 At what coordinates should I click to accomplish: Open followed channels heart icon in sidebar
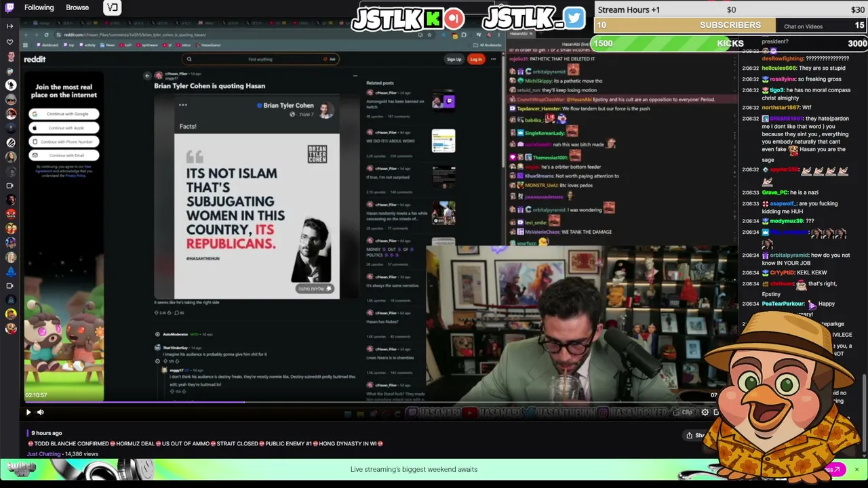coord(9,42)
